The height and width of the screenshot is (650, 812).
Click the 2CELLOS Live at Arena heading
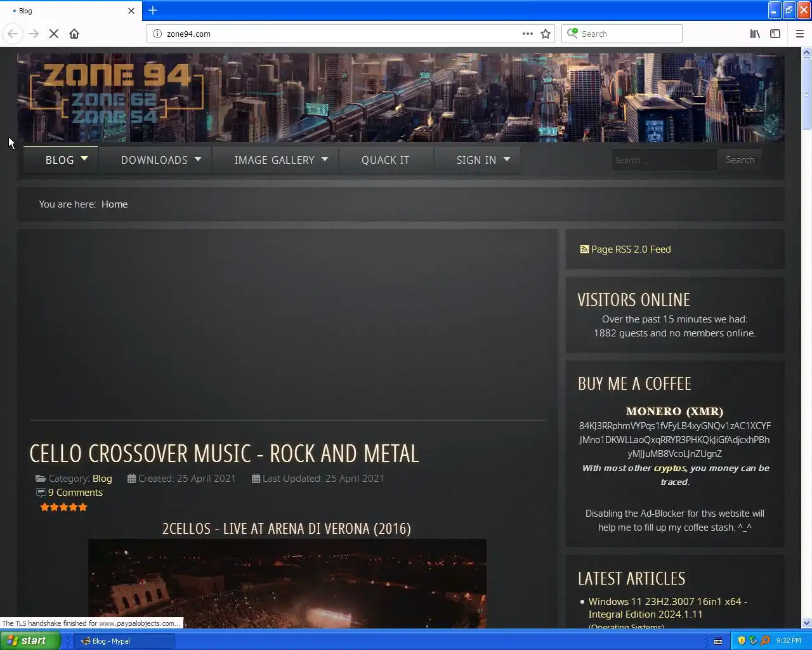point(287,529)
